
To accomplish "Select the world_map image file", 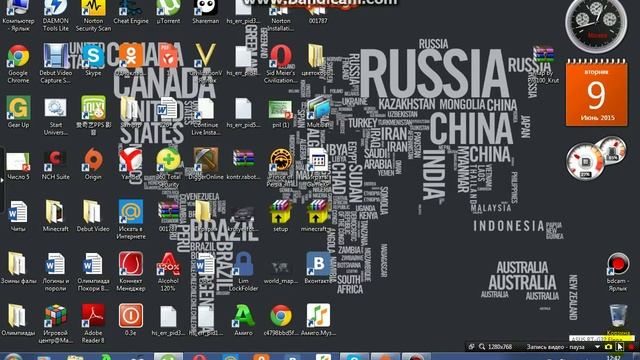I will (x=280, y=272).
